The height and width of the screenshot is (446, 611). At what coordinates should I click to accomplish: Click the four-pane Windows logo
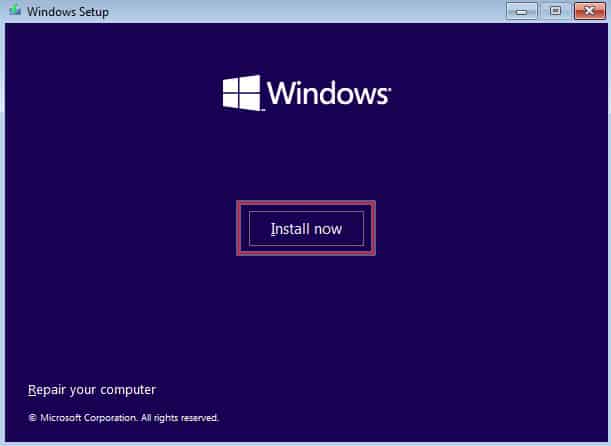pos(242,93)
